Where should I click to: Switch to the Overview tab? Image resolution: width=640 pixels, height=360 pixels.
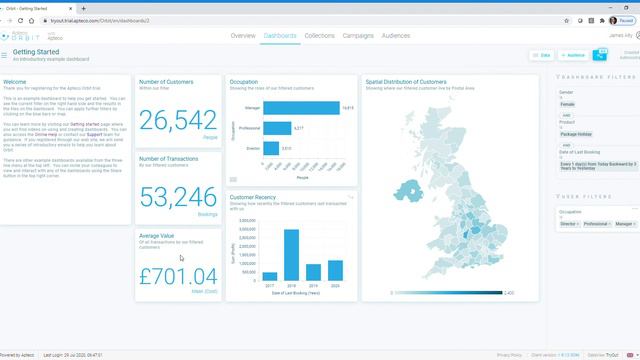point(243,36)
